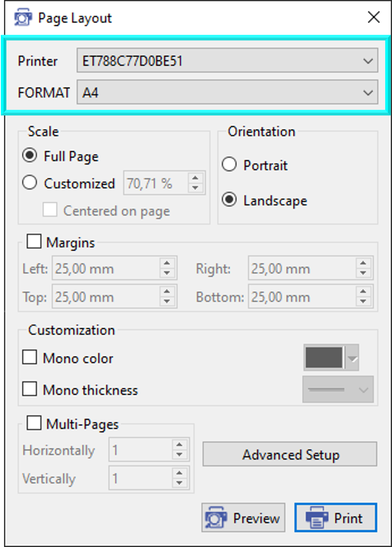The height and width of the screenshot is (547, 392).
Task: Expand the Printer dropdown list
Action: 368,61
